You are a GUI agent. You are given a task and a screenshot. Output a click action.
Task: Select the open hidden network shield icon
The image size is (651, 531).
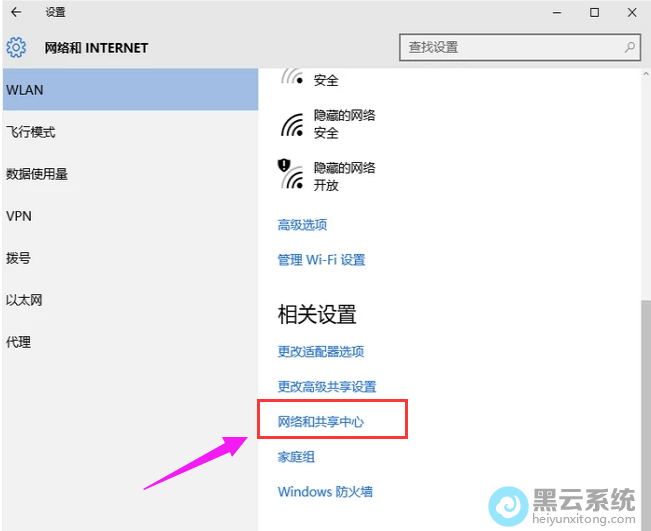click(290, 175)
